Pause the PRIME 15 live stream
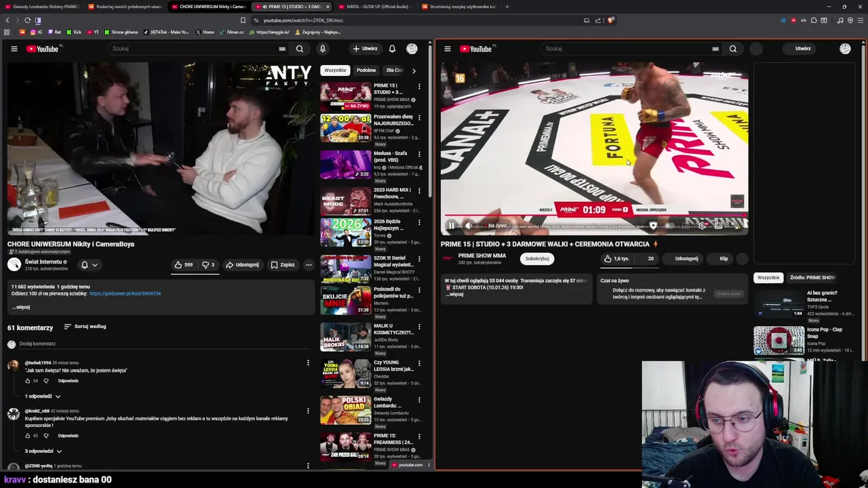868x488 pixels. coord(451,226)
